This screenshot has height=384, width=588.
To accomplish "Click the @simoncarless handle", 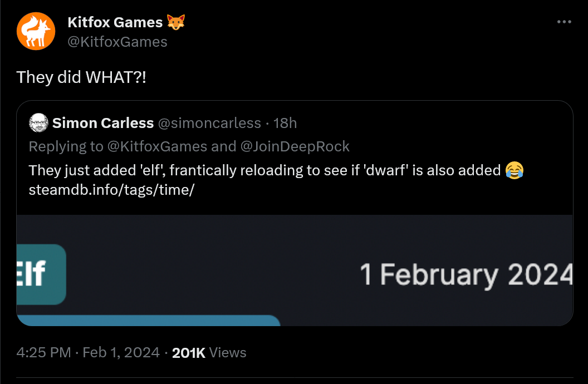I will (x=211, y=123).
